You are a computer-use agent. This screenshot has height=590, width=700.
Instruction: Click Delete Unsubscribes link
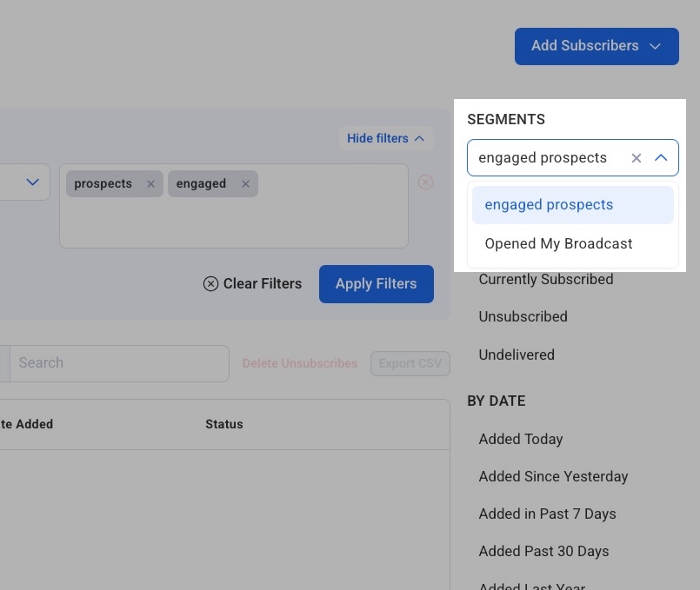pyautogui.click(x=299, y=363)
